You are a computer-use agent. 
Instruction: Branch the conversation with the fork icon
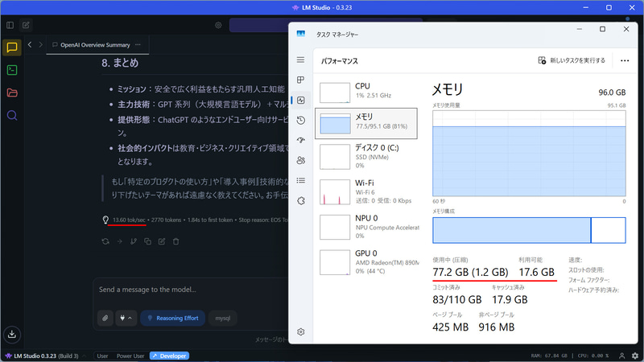[134, 241]
